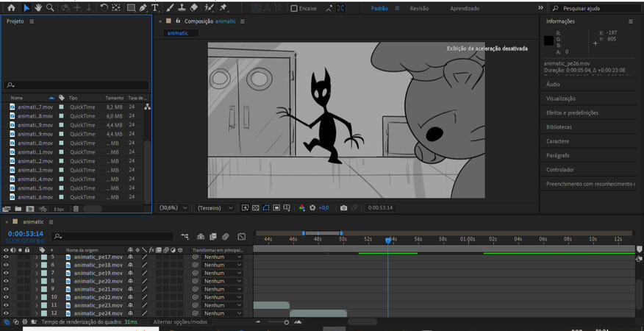
Task: Select the Hand tool in the toolbar
Action: pos(37,7)
